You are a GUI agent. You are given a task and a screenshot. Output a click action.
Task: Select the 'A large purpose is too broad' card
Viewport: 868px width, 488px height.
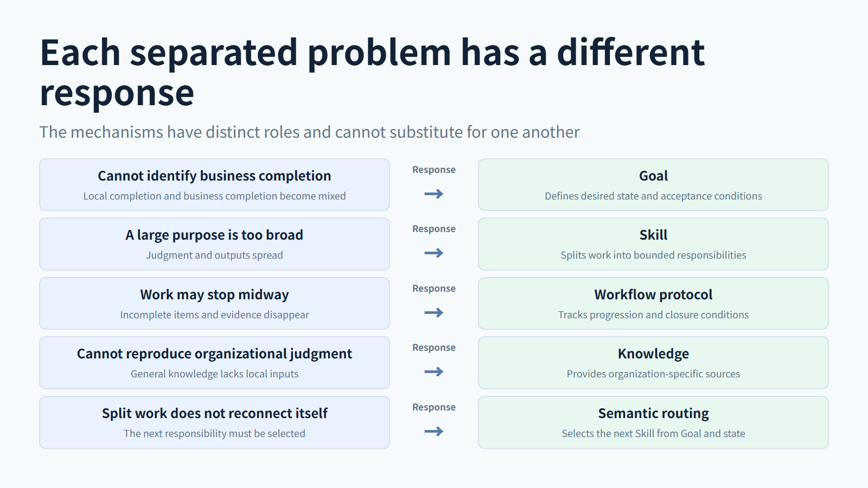tap(214, 244)
